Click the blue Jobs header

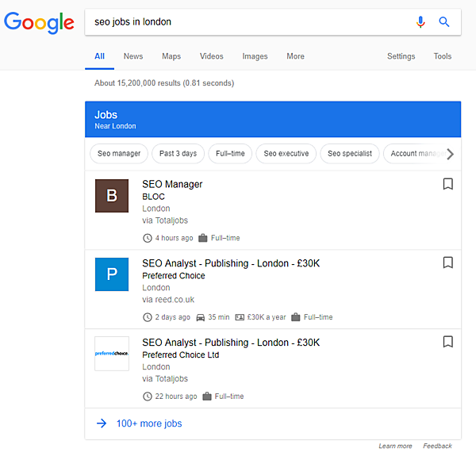[x=273, y=119]
